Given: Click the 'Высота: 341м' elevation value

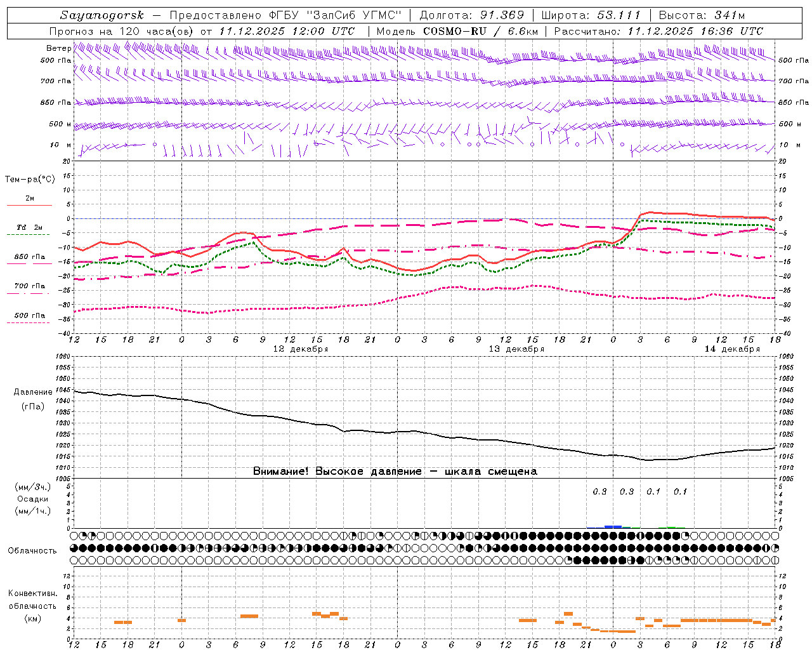Looking at the screenshot, I should (702, 15).
